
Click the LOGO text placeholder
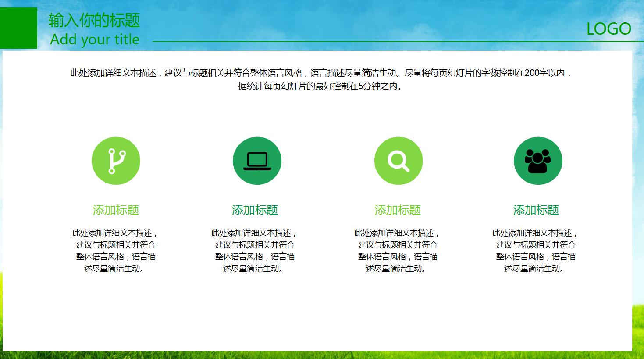click(608, 29)
